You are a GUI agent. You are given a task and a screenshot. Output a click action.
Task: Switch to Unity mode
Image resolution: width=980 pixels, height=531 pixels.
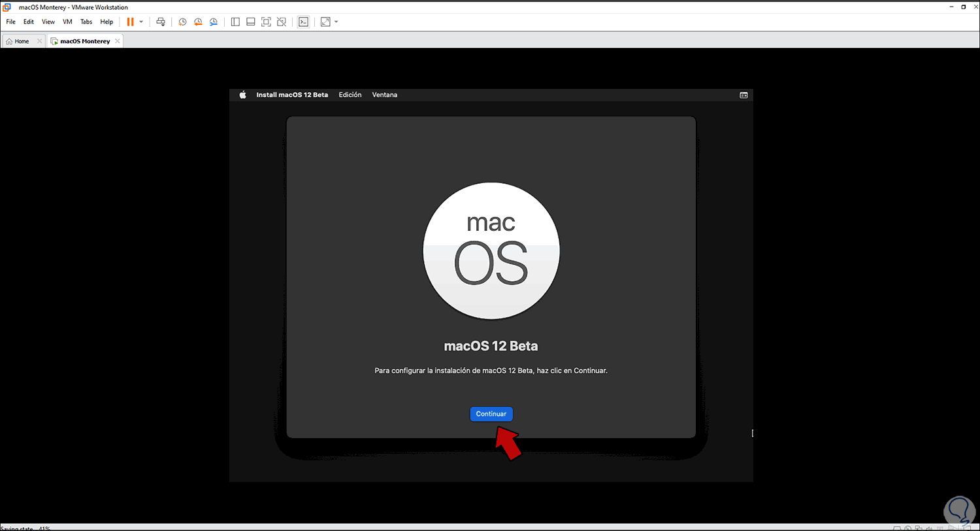282,22
